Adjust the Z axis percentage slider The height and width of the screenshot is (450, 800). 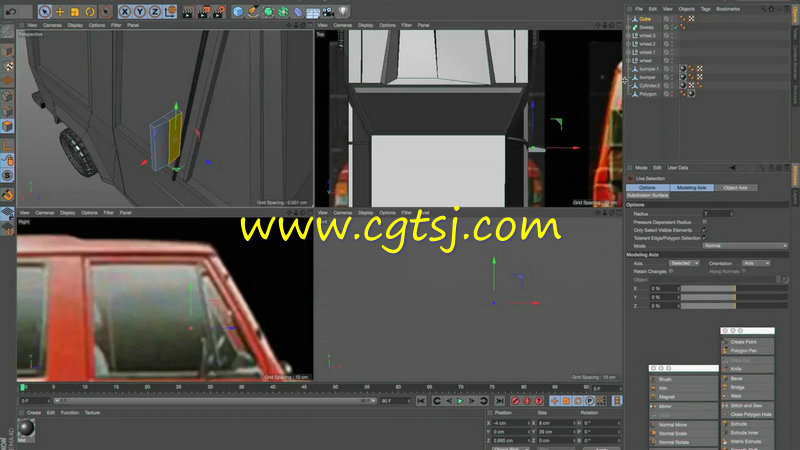pyautogui.click(x=734, y=306)
